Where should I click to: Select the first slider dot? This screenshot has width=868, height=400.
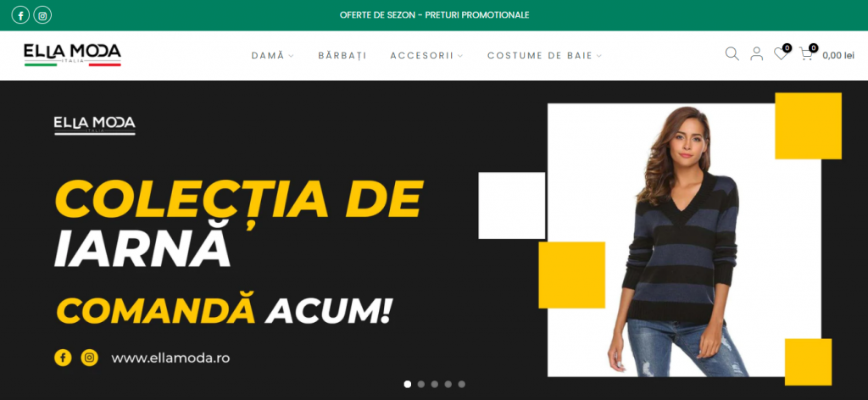[408, 384]
